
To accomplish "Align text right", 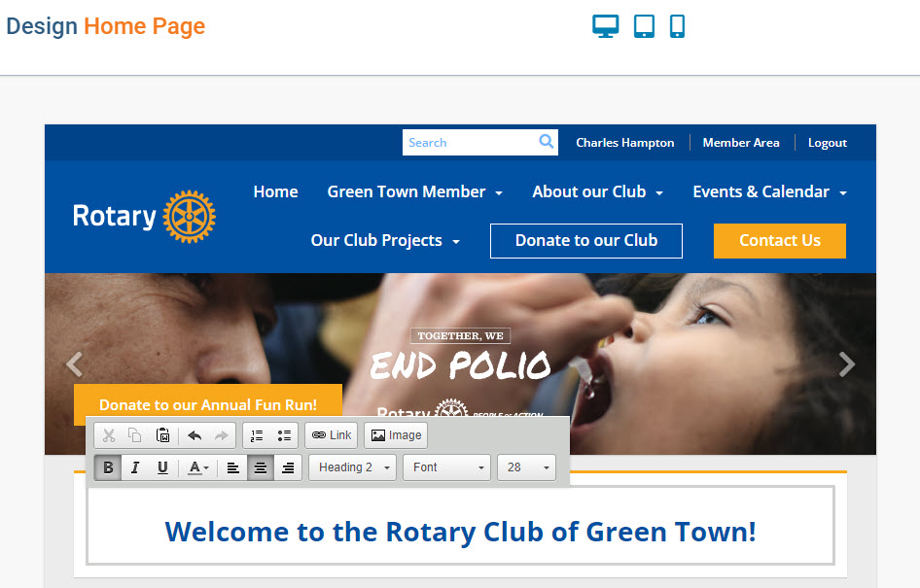I will pos(288,467).
